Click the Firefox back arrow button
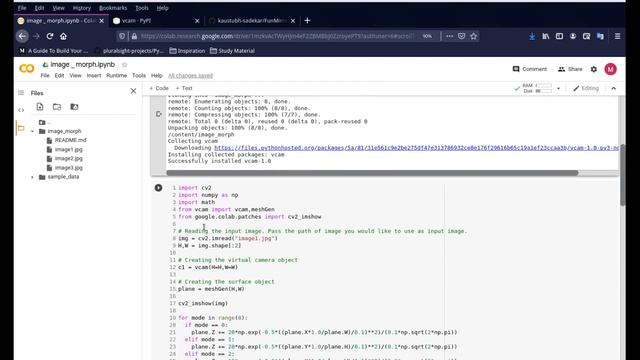This screenshot has width=640, height=360. point(22,36)
